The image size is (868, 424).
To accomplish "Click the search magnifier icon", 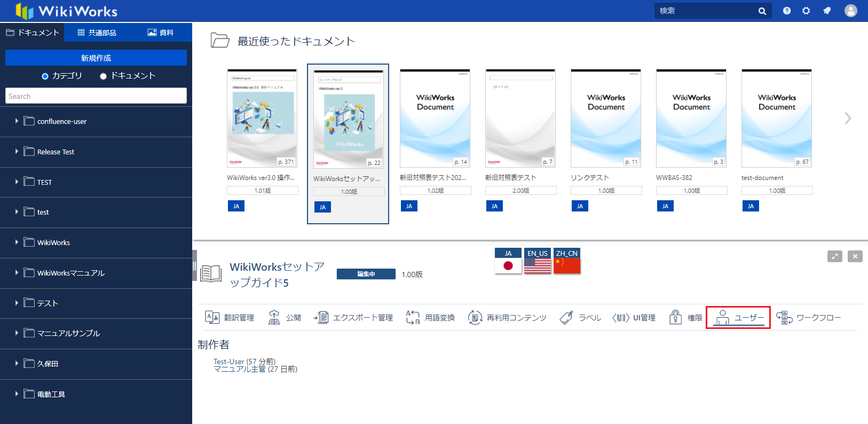I will [x=762, y=11].
